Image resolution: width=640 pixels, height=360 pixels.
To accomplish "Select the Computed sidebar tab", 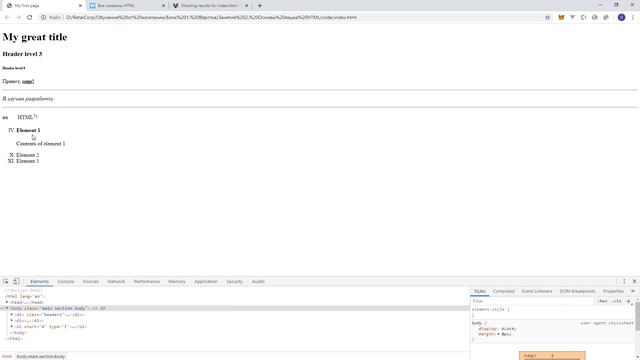I will click(504, 291).
